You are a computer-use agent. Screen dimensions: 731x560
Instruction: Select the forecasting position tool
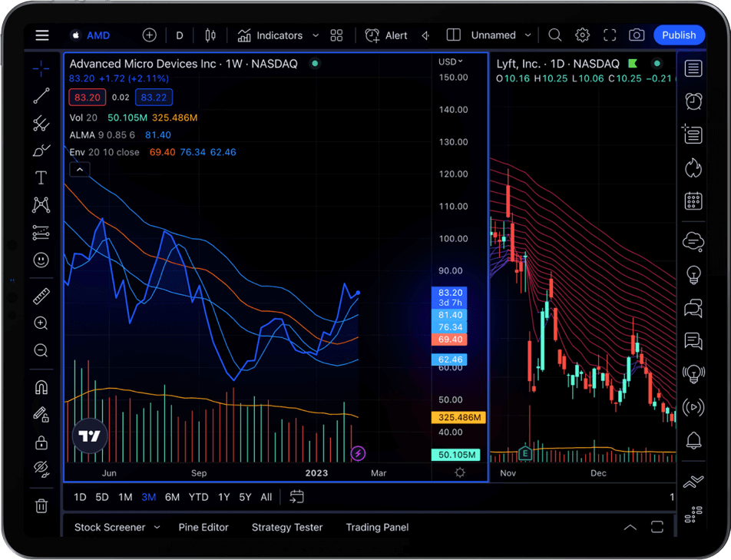coord(41,232)
